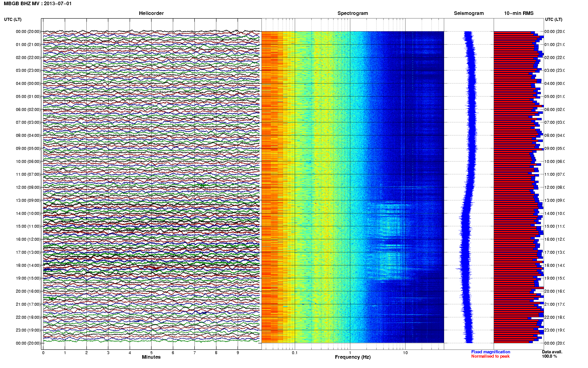This screenshot has height=368, width=588.
Task: Click the left 'UTC (LT)' axis label
Action: (x=13, y=19)
